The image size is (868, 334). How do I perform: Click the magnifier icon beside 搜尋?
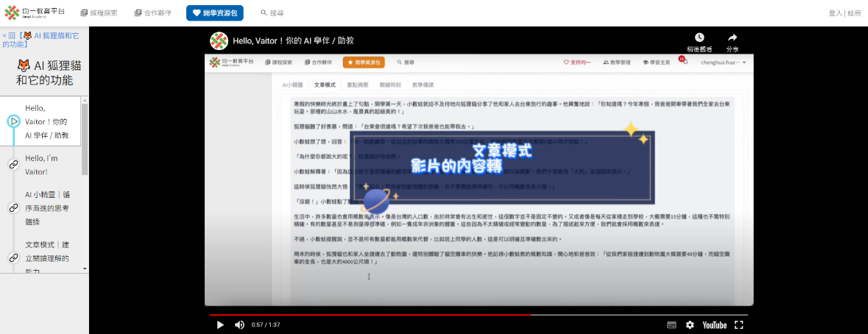pos(264,13)
